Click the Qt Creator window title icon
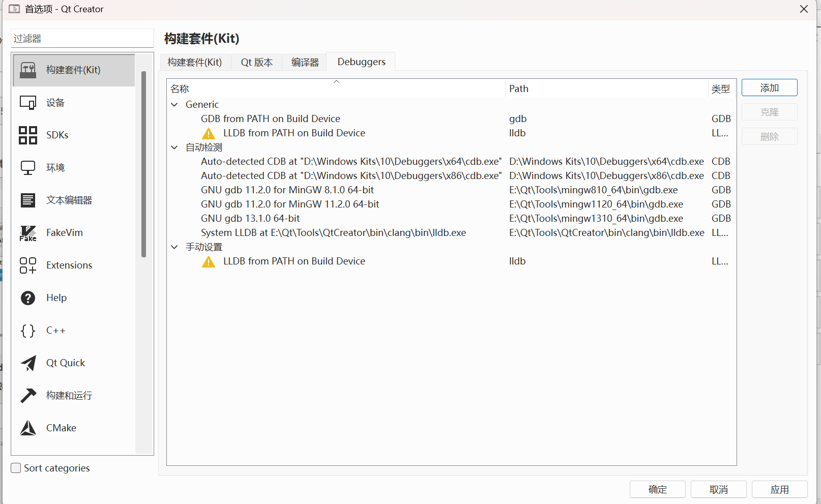This screenshot has height=504, width=821. [x=14, y=9]
